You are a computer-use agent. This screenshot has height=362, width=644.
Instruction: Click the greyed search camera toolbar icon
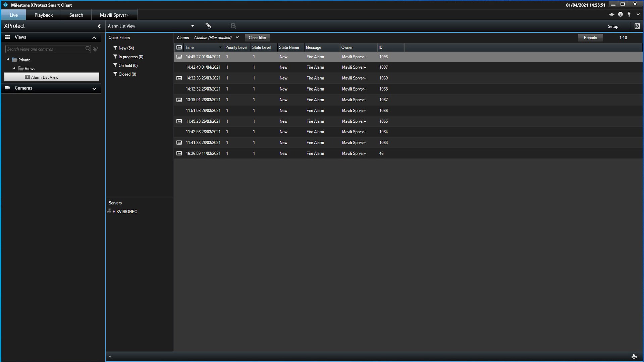[233, 26]
